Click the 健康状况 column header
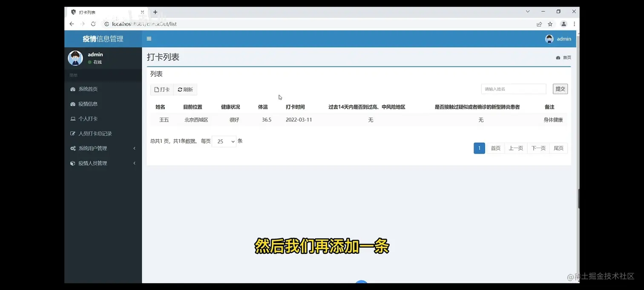The width and height of the screenshot is (644, 290). pyautogui.click(x=230, y=107)
